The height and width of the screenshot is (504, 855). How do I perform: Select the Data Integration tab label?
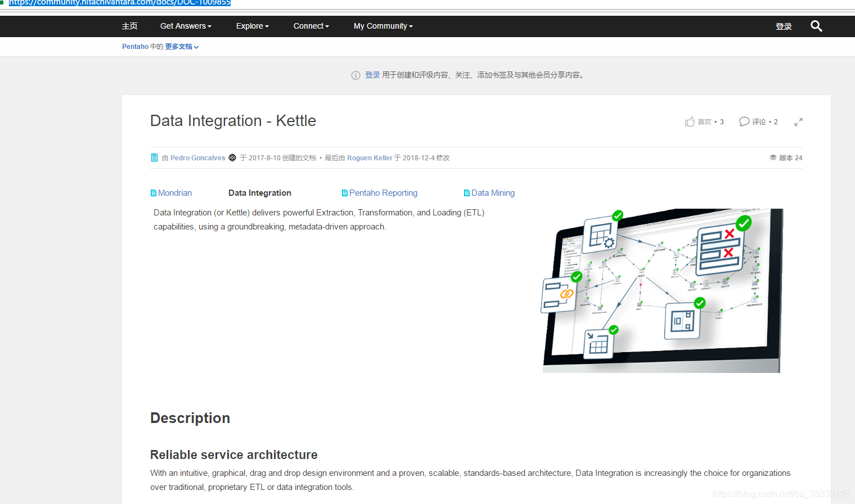coord(260,193)
